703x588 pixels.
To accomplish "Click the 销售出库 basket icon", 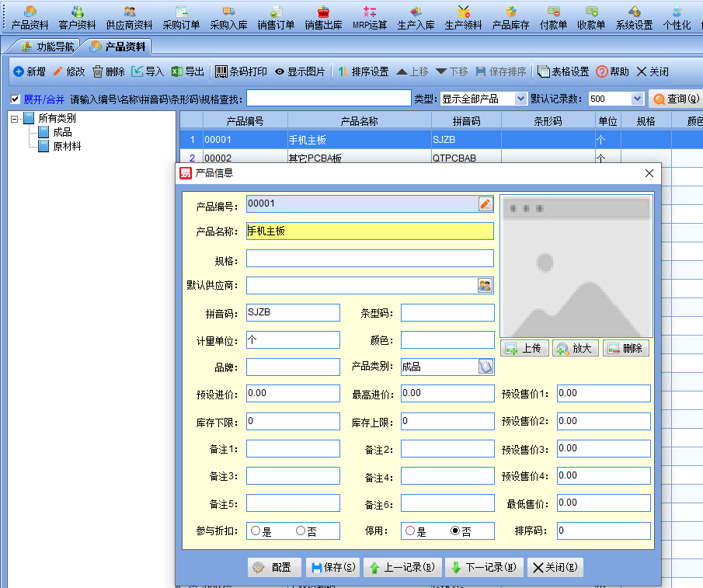I will 323,12.
